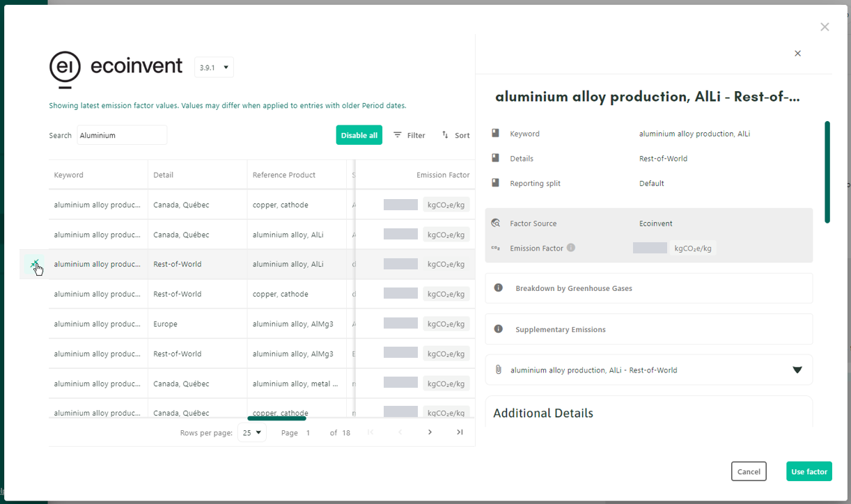Click the Details book icon

pyautogui.click(x=496, y=158)
